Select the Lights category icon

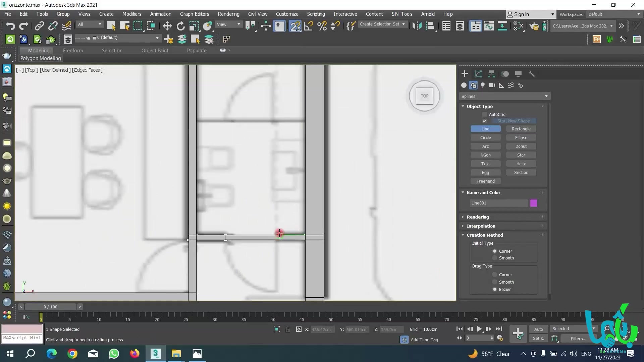click(x=483, y=85)
